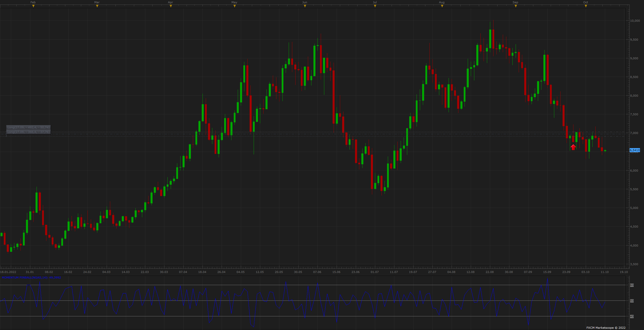The height and width of the screenshot is (330, 644).
Task: Click the 3,500 price axis label
Action: [x=634, y=264]
